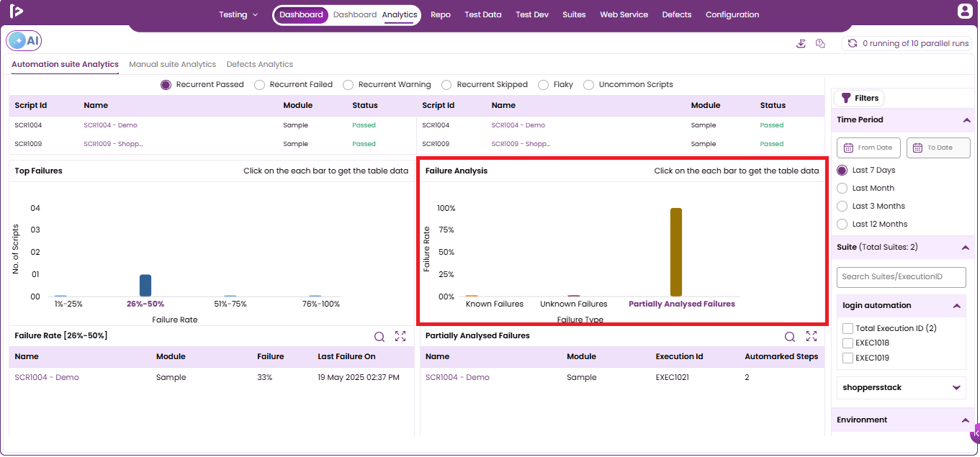Collapse the login automation suite group
The image size is (980, 457).
pyautogui.click(x=957, y=306)
